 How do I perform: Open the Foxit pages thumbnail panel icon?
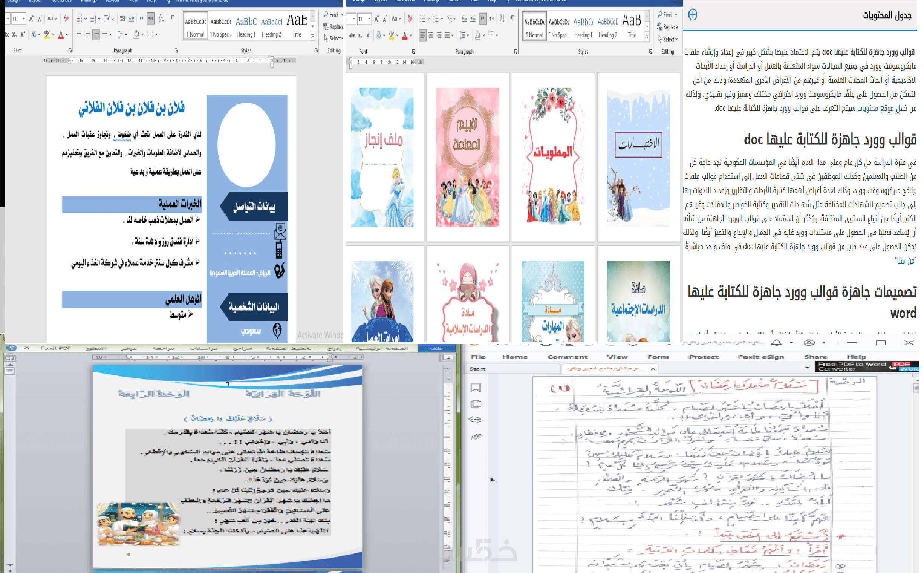point(476,404)
